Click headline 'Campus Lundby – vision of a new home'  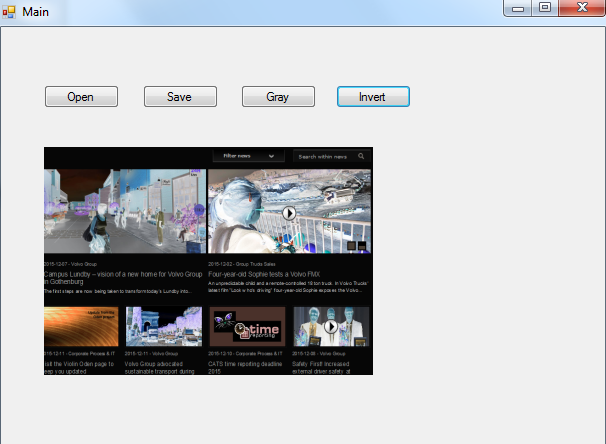coord(123,278)
